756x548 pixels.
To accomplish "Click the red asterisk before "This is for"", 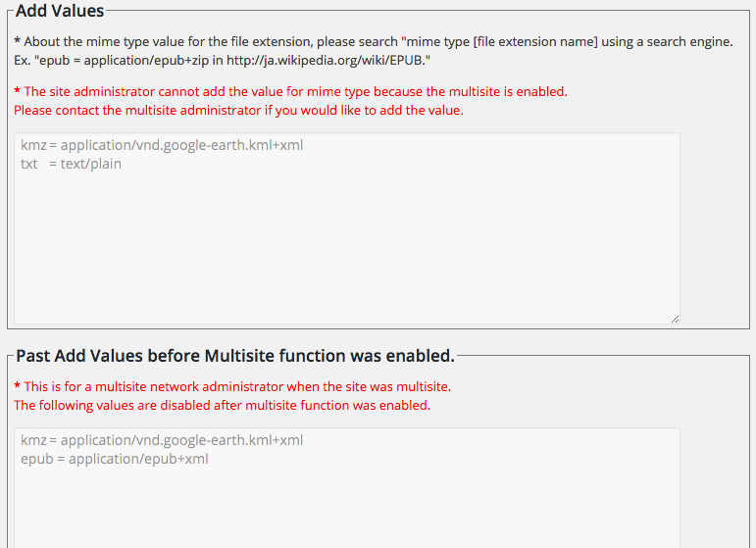I will point(18,386).
